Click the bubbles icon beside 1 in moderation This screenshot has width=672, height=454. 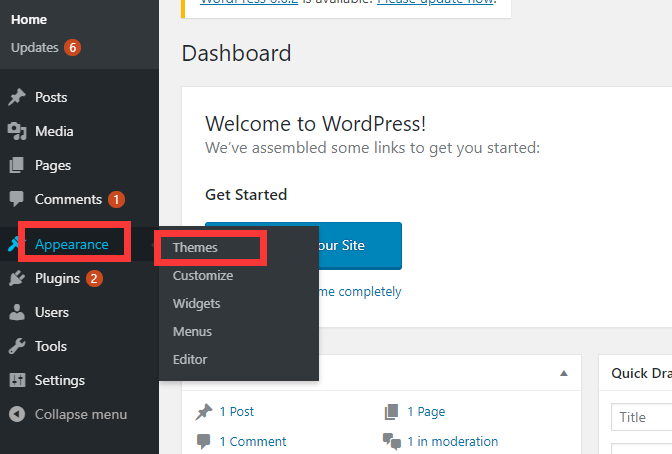(392, 441)
